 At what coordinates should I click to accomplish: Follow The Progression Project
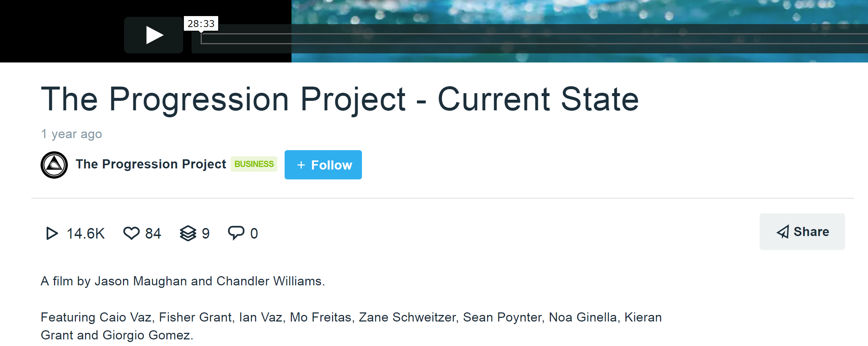tap(323, 165)
